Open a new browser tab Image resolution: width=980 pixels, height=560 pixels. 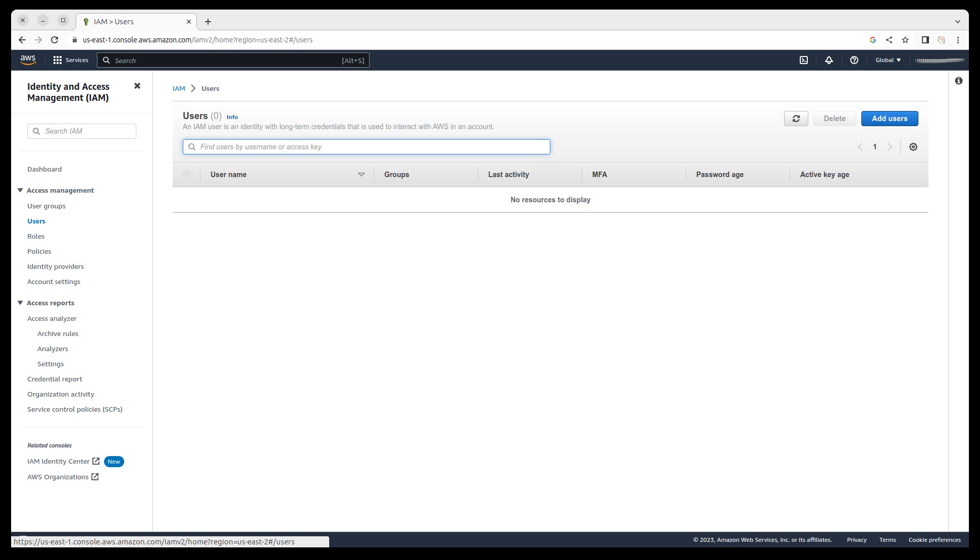208,22
